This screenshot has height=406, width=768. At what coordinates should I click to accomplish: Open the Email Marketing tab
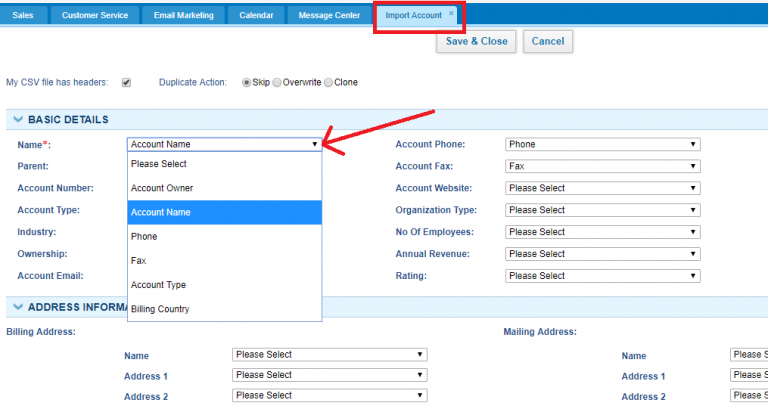pos(184,15)
